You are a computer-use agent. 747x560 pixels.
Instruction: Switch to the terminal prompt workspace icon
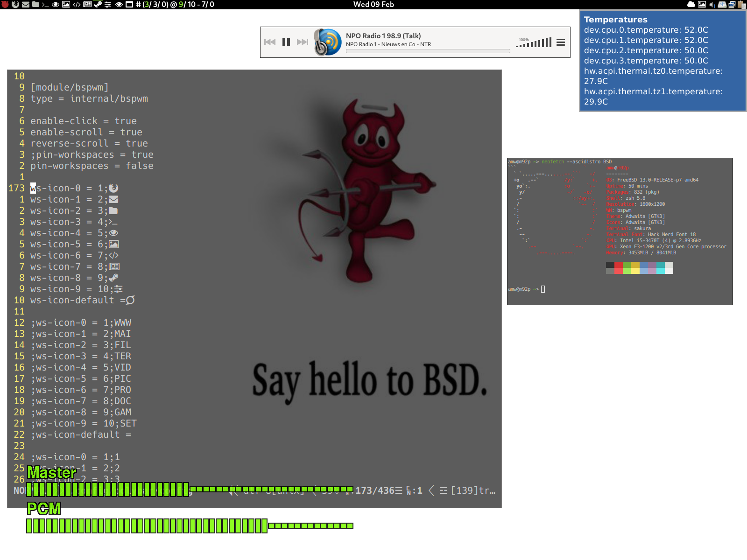click(45, 5)
